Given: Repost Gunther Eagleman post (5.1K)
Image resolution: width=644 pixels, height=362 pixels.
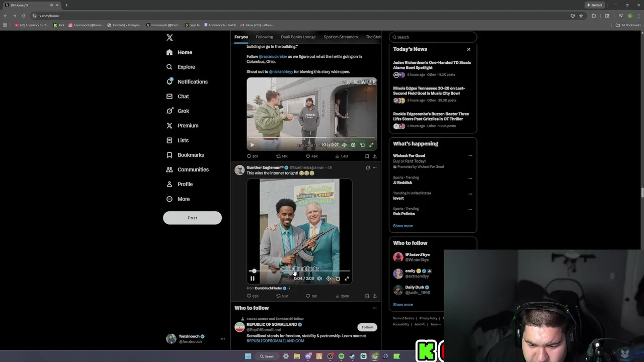Looking at the screenshot, I should [x=282, y=296].
